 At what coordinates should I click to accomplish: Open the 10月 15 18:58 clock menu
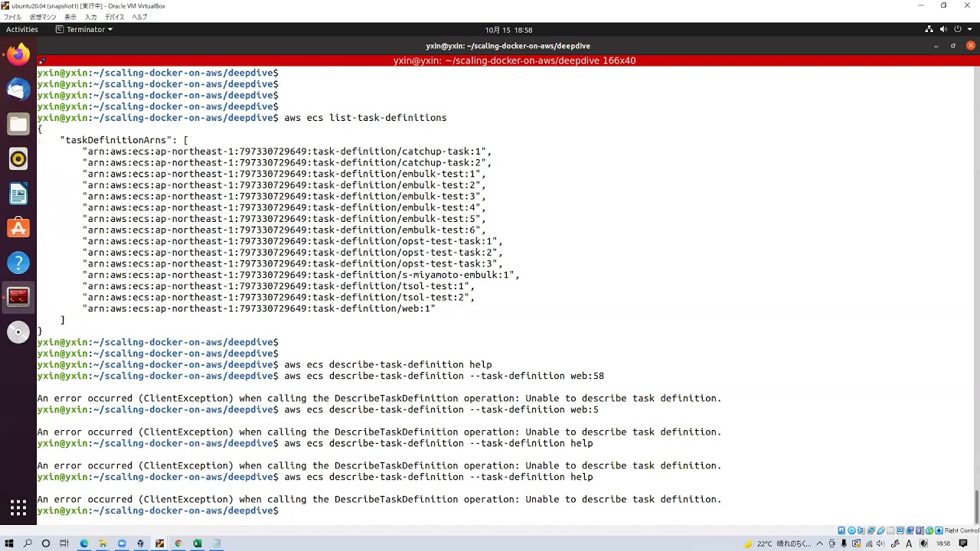coord(508,30)
